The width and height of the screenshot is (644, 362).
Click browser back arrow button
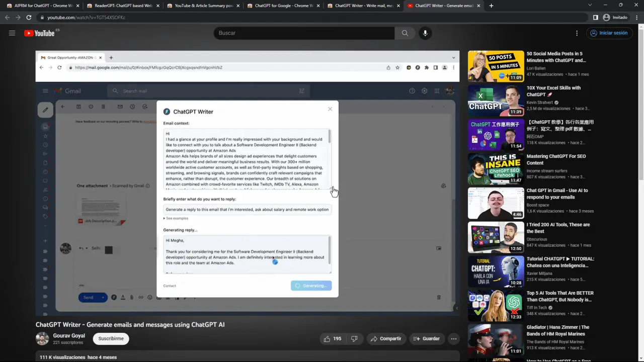(7, 17)
